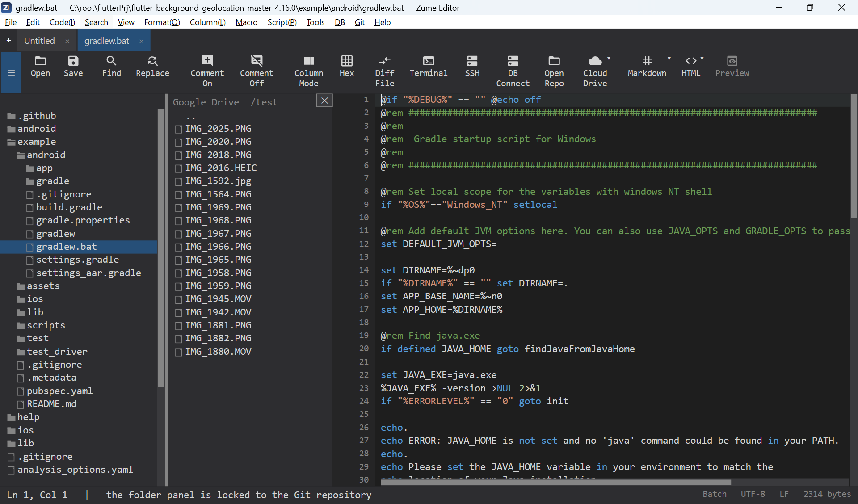Open the Markdown dropdown arrow
Viewport: 858px width, 504px height.
click(669, 59)
